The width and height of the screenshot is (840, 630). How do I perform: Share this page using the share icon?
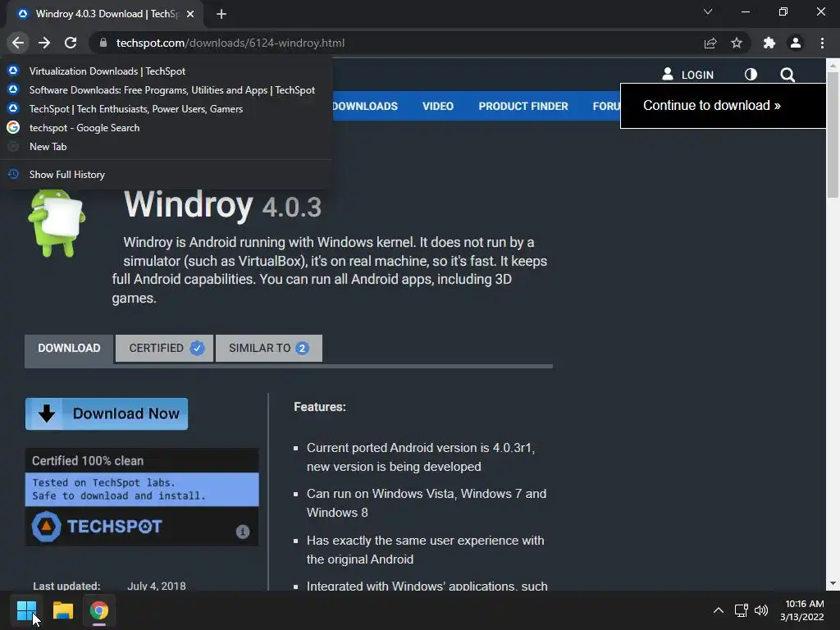click(710, 43)
